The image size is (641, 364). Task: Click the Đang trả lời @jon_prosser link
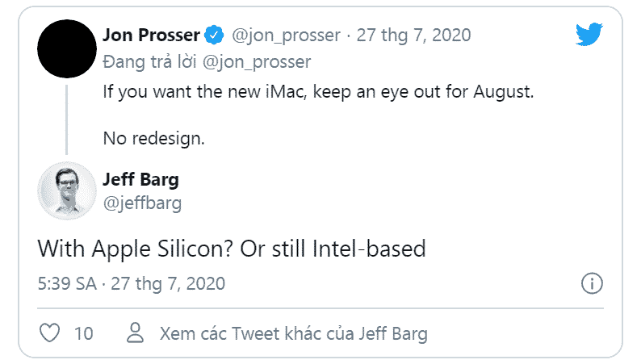207,61
